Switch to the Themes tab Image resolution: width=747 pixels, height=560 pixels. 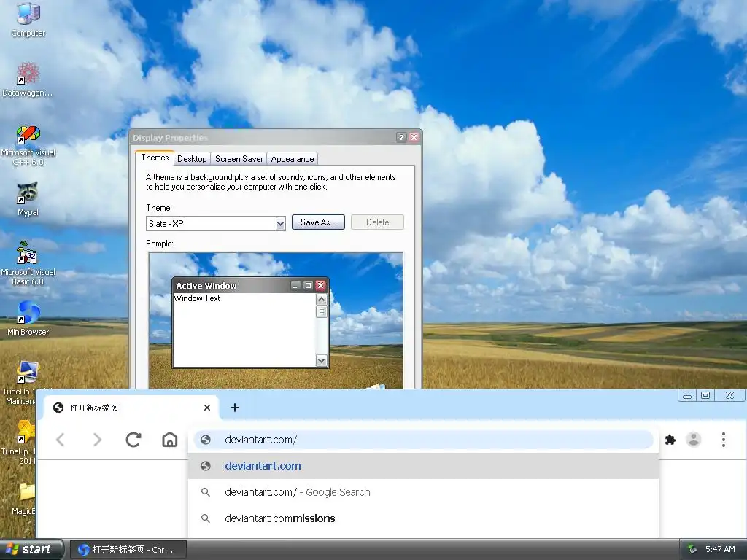(x=155, y=157)
